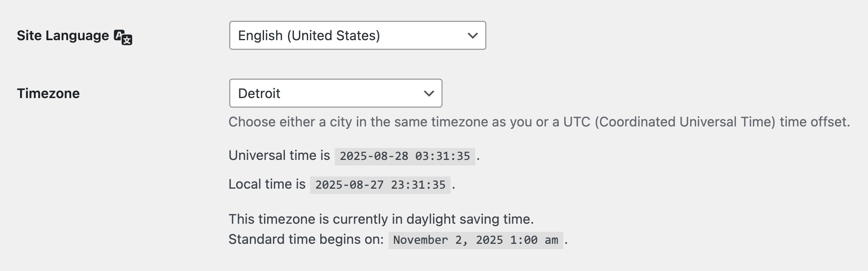
Task: Open the Timezone dropdown showing Detroit
Action: point(336,93)
